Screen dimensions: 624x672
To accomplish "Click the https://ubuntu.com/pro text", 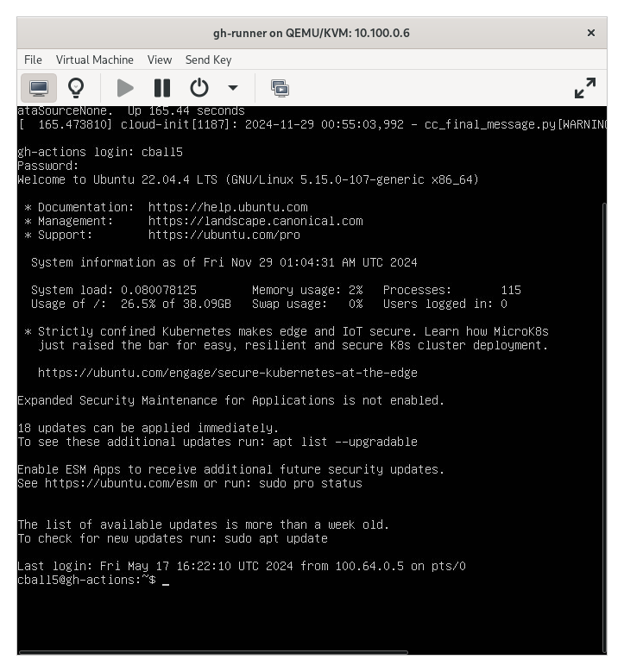I will coord(224,235).
